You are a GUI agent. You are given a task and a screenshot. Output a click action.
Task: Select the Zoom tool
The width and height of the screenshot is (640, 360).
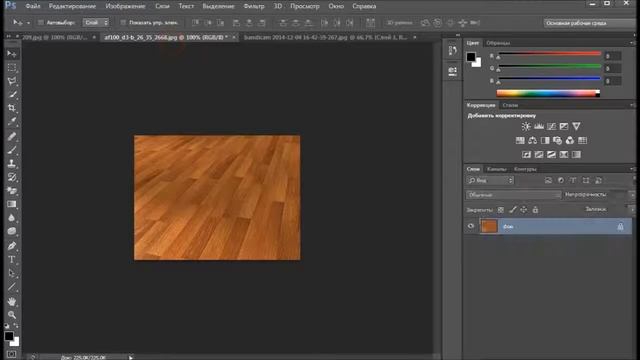tap(11, 315)
